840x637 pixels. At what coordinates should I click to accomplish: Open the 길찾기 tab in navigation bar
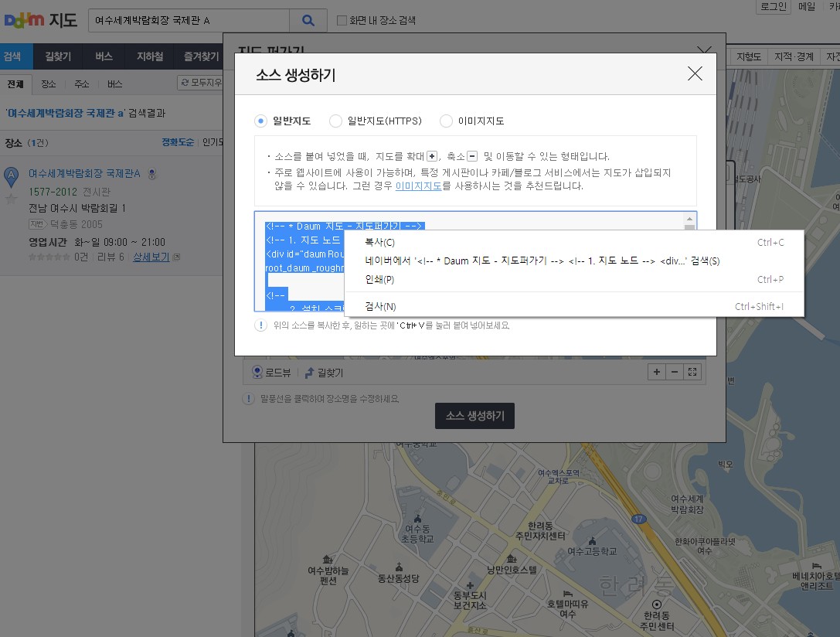pos(58,56)
